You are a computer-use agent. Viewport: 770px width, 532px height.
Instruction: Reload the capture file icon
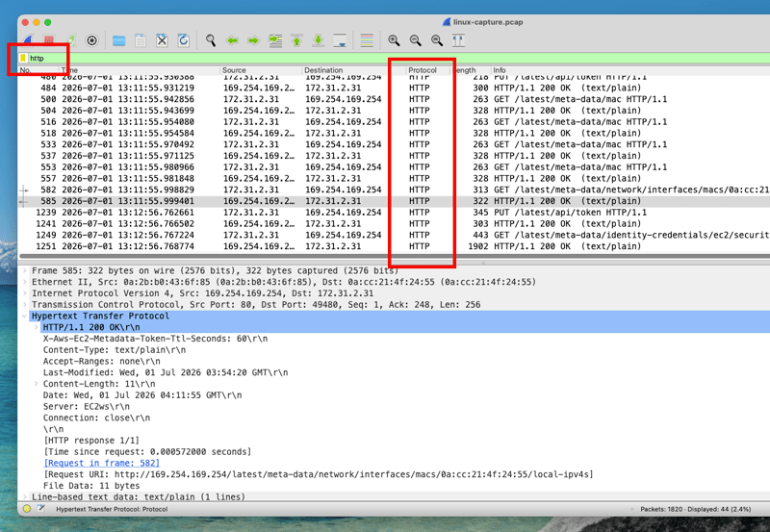coord(184,40)
